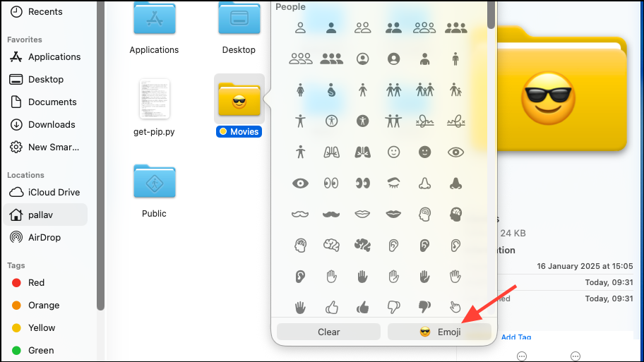Choose the brain outline symbol
Image resolution: width=644 pixels, height=362 pixels.
(331, 245)
